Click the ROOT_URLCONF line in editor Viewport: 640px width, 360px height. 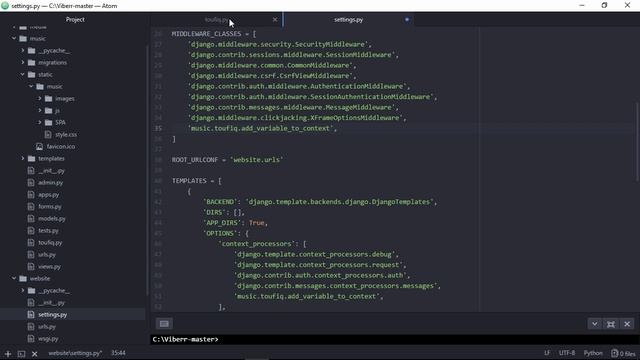tap(227, 160)
